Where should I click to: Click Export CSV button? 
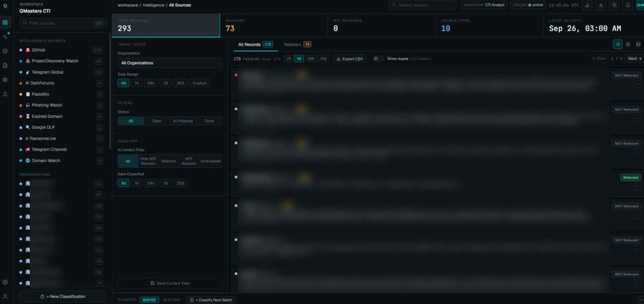350,58
